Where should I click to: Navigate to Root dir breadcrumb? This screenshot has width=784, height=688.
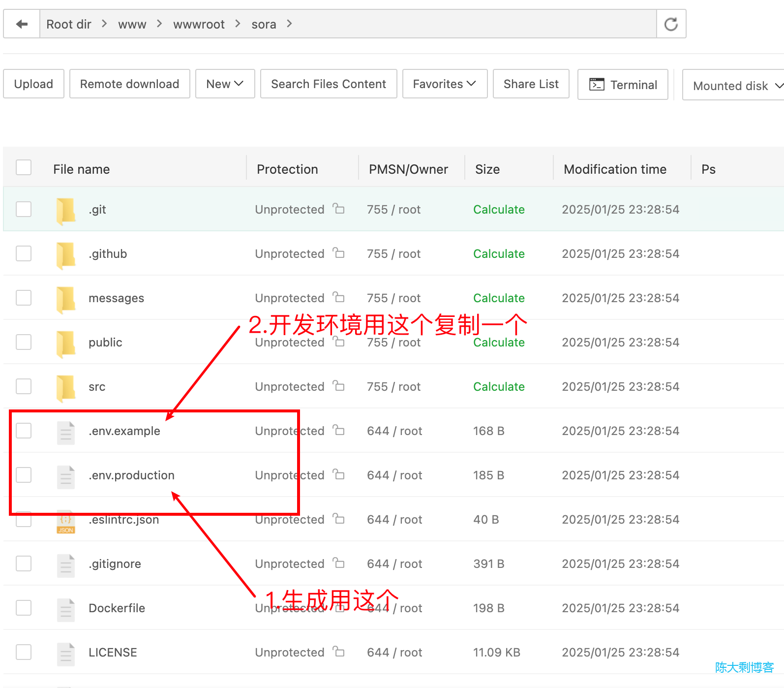69,24
